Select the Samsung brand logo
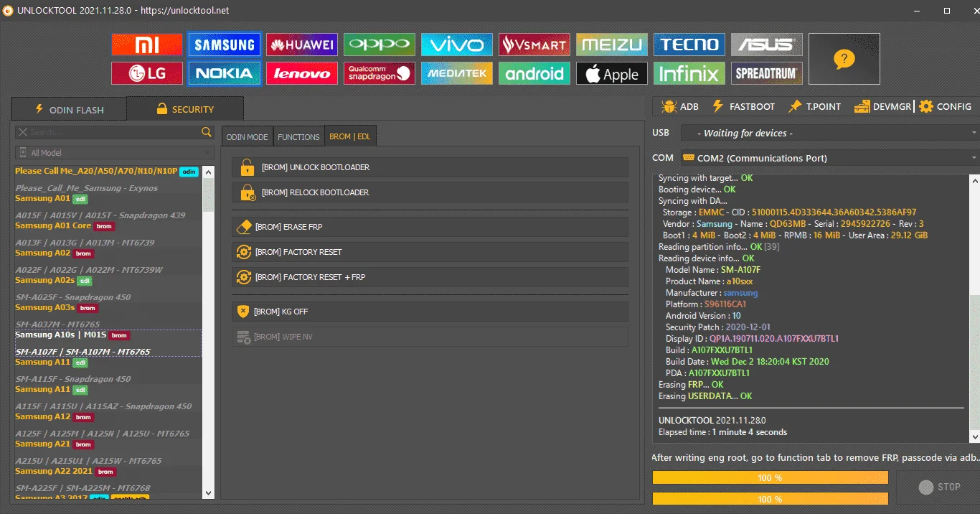This screenshot has height=514, width=980. (225, 45)
